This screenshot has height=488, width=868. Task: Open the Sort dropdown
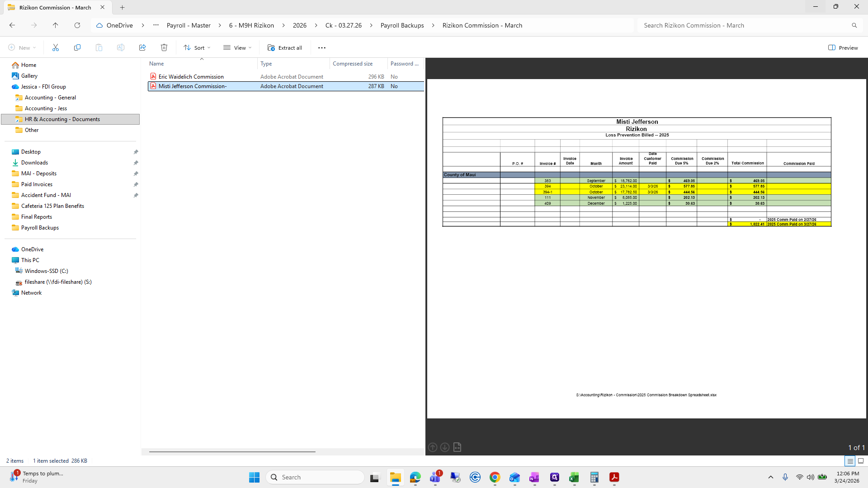[197, 47]
